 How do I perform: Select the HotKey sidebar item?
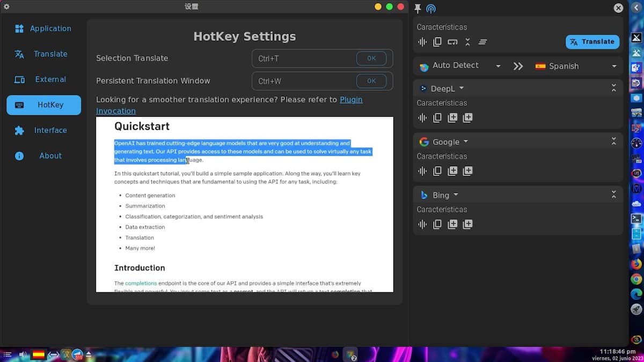click(43, 105)
